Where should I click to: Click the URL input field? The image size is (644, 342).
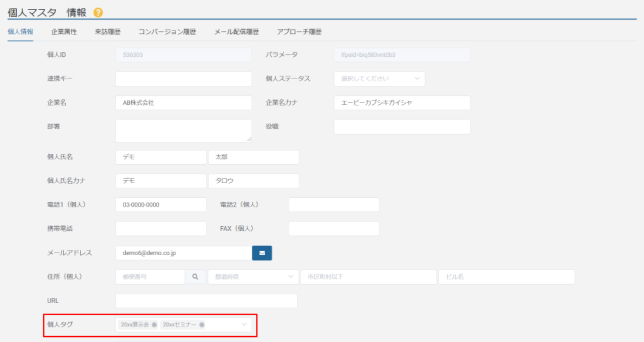[x=206, y=301]
